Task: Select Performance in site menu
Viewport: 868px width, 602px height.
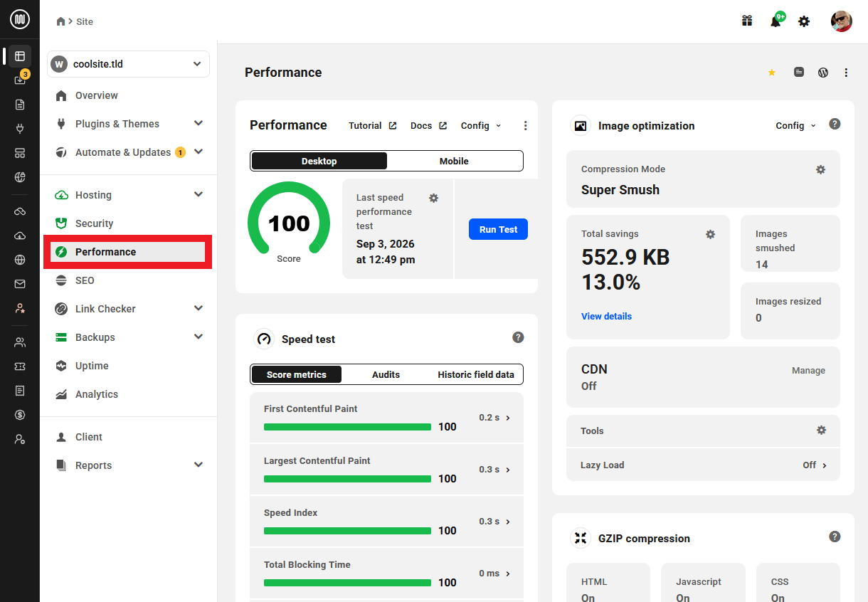Action: pyautogui.click(x=128, y=252)
